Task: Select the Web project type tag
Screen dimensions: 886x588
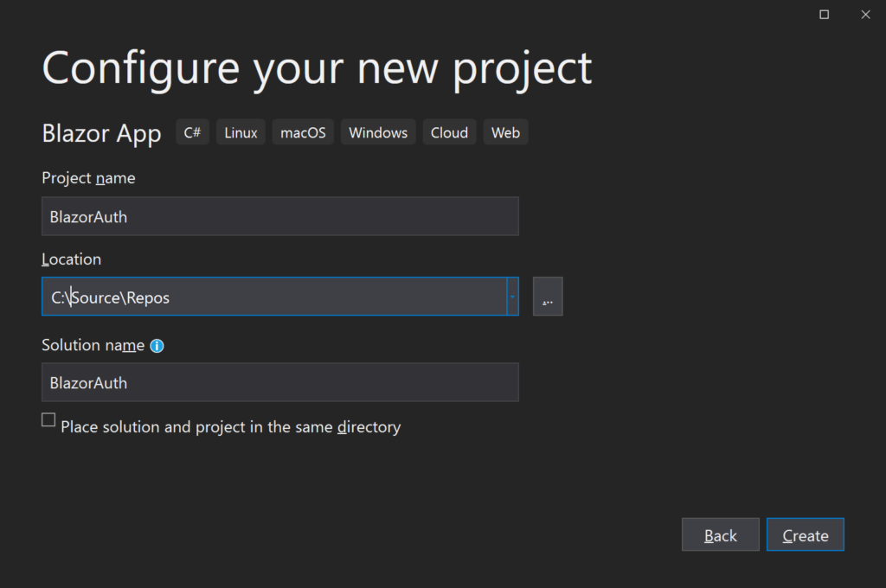Action: (505, 131)
